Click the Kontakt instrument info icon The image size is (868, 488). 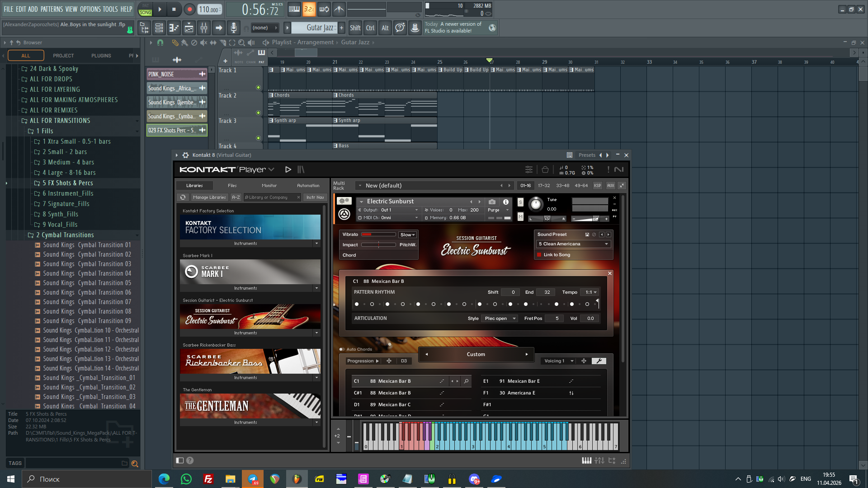pyautogui.click(x=506, y=202)
